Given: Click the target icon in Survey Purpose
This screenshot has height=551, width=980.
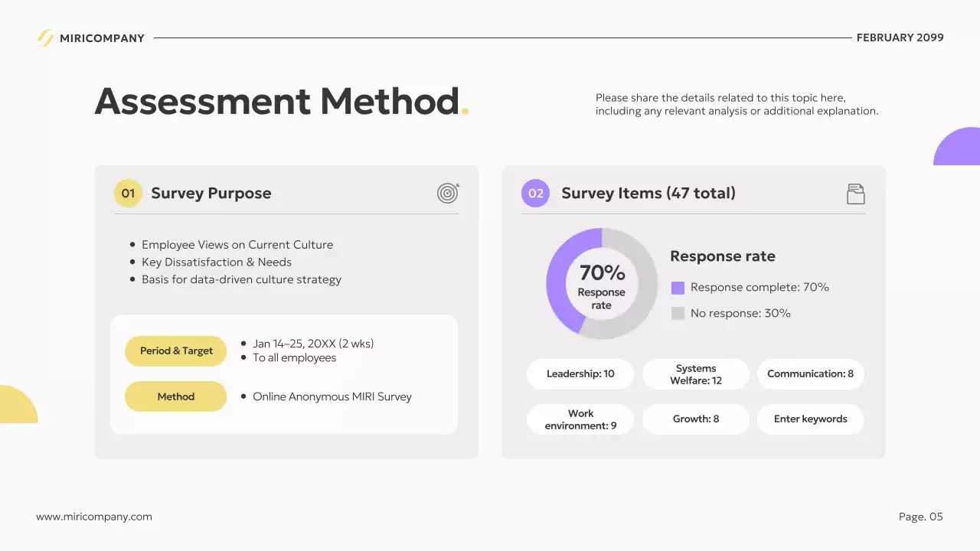Looking at the screenshot, I should pos(448,193).
